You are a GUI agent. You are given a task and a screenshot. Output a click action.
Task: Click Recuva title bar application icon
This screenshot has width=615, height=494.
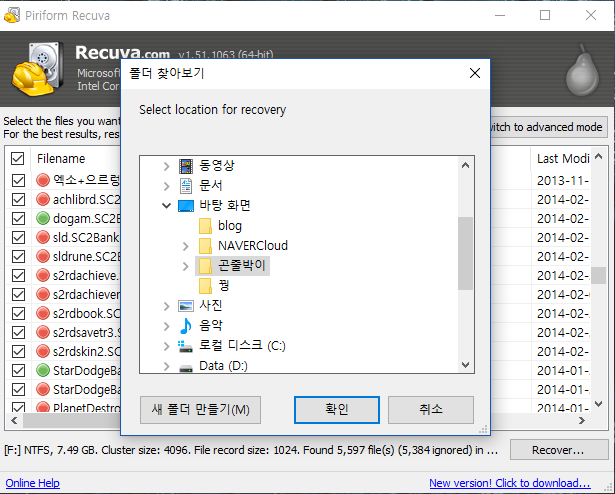(x=12, y=15)
